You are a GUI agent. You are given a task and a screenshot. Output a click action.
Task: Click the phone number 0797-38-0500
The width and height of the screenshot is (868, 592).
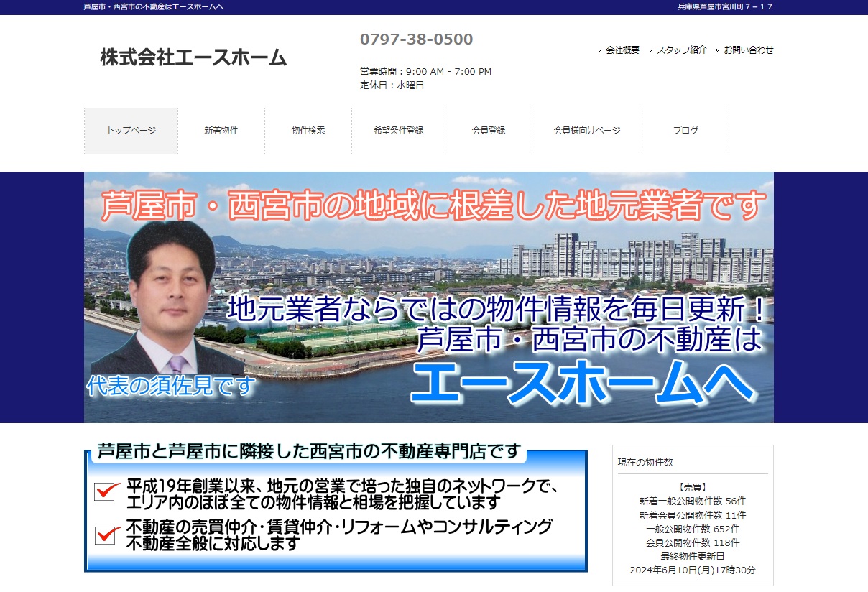click(x=417, y=40)
